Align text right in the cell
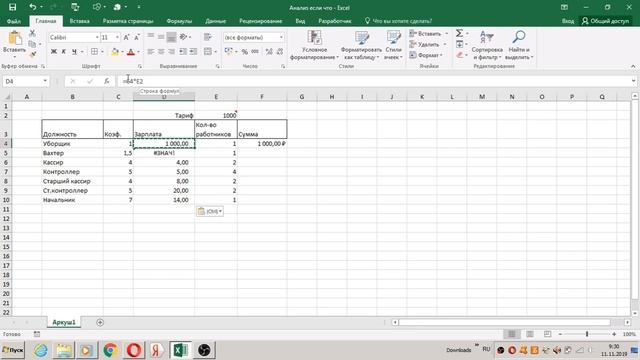This screenshot has width=640, height=360. (171, 51)
